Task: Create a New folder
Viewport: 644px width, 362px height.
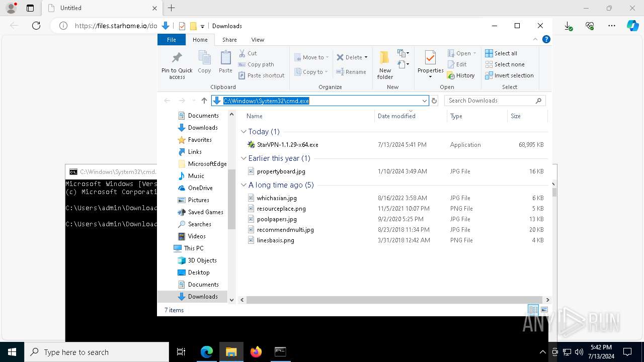Action: 385,65
